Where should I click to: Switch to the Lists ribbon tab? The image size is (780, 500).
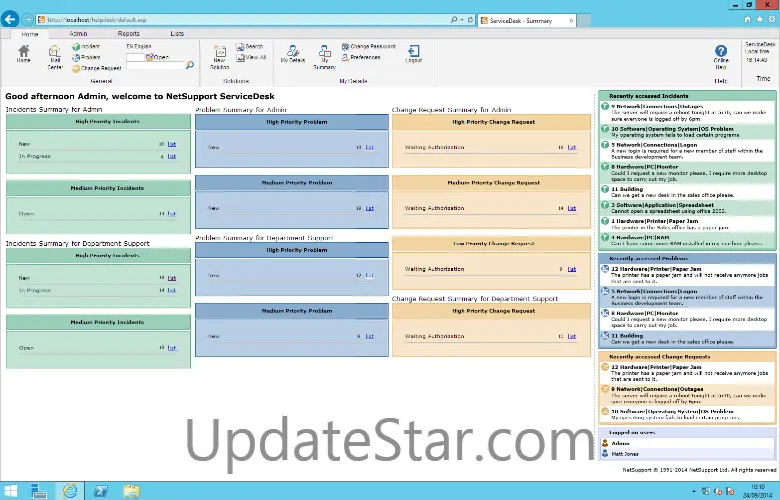tap(177, 34)
